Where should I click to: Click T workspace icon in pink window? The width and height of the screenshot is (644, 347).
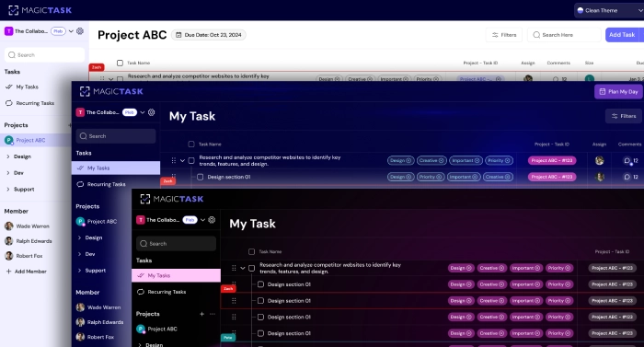[x=141, y=220]
